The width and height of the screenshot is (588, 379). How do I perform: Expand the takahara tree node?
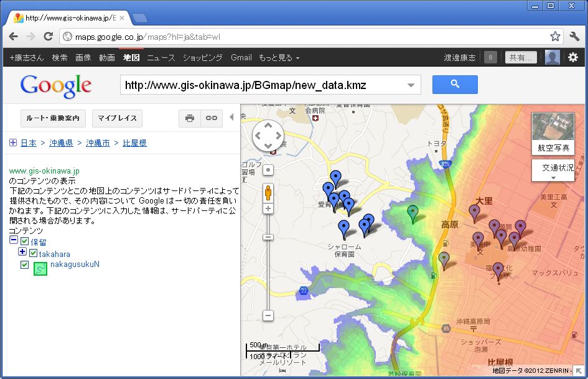pyautogui.click(x=22, y=251)
